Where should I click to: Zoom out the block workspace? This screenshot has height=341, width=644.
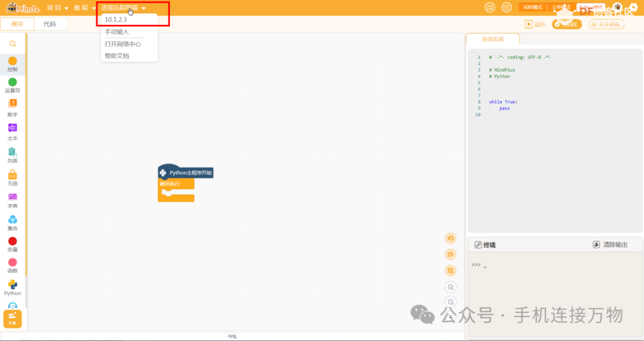(x=451, y=302)
